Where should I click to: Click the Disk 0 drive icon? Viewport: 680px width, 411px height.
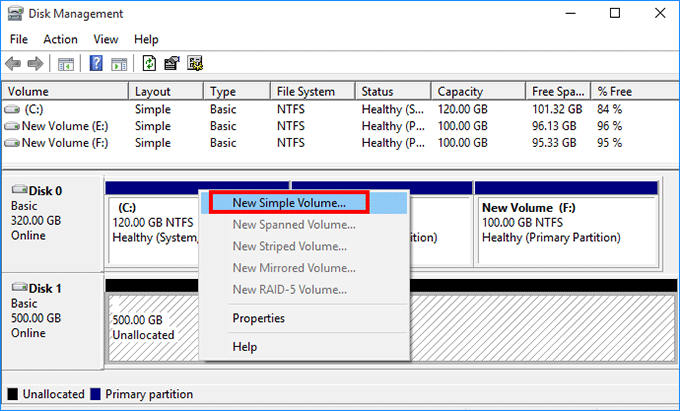pyautogui.click(x=20, y=190)
